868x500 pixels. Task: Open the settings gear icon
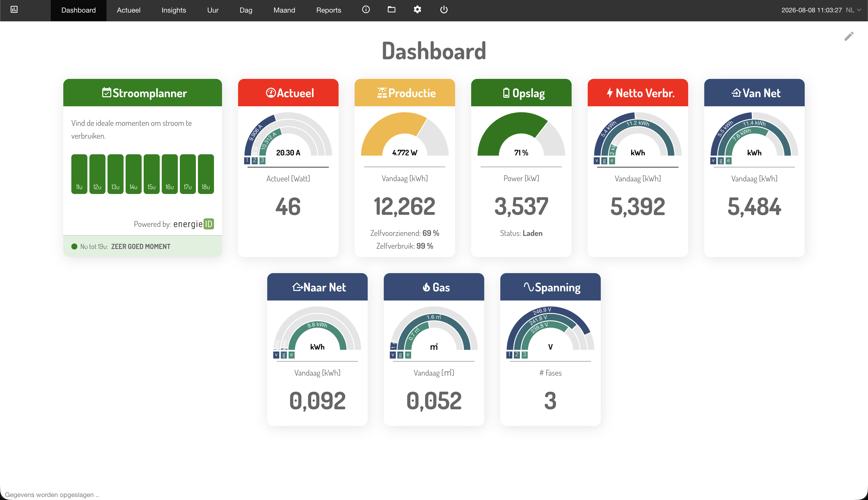[x=417, y=10]
